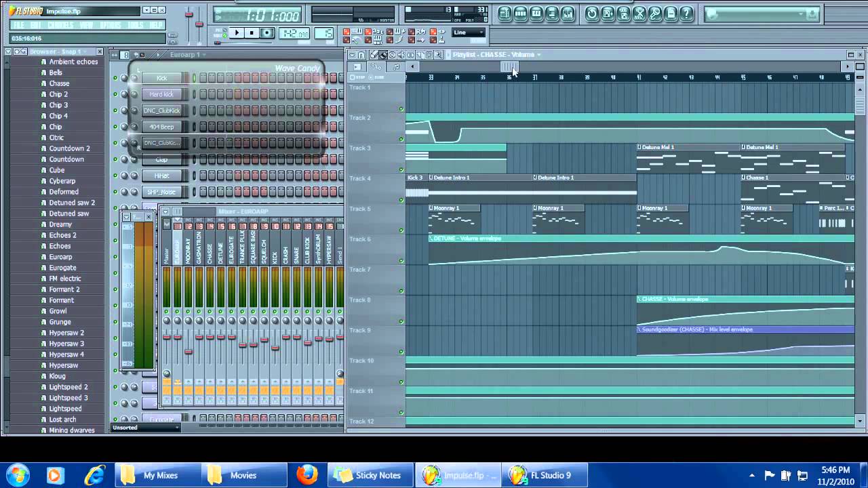
Task: Click the undo history round icon
Action: point(592,14)
